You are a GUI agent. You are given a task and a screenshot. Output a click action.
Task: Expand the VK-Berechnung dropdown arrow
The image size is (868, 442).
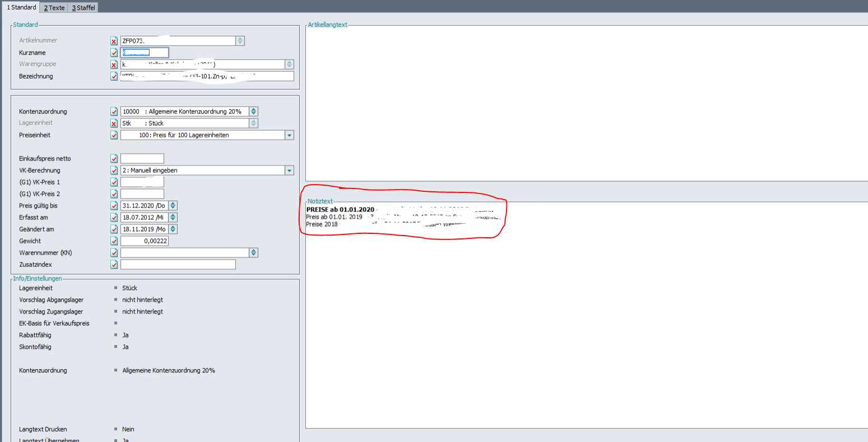[x=289, y=171]
